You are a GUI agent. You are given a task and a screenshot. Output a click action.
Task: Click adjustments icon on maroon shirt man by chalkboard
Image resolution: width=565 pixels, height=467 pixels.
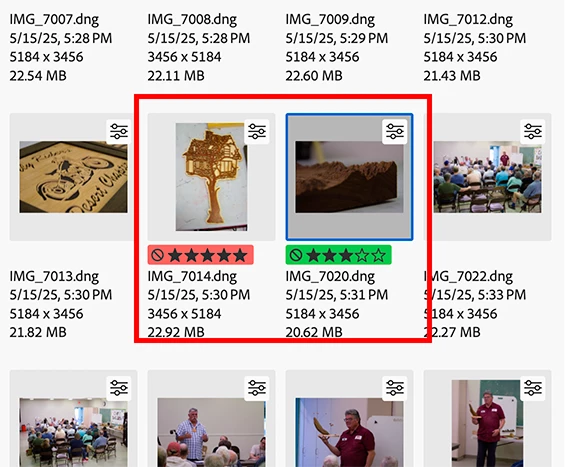click(x=533, y=388)
